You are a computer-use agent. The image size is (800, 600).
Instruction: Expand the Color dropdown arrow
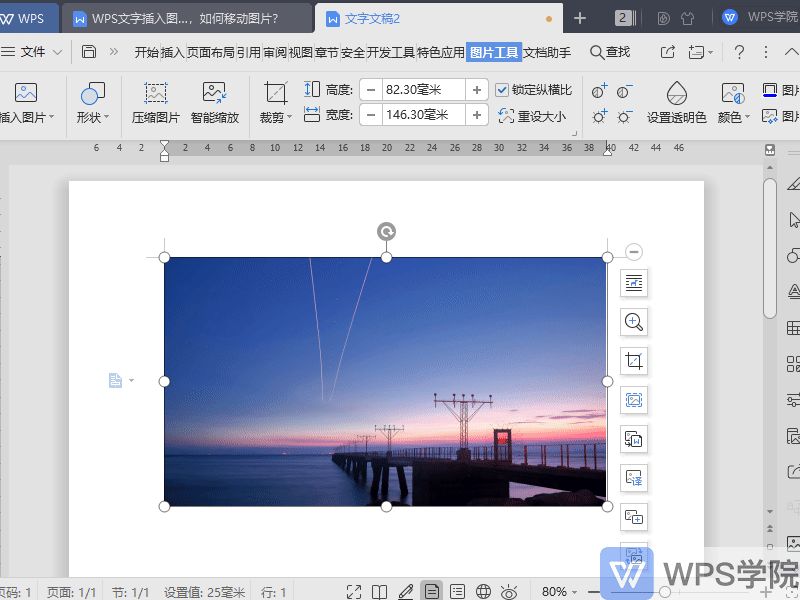pyautogui.click(x=747, y=117)
